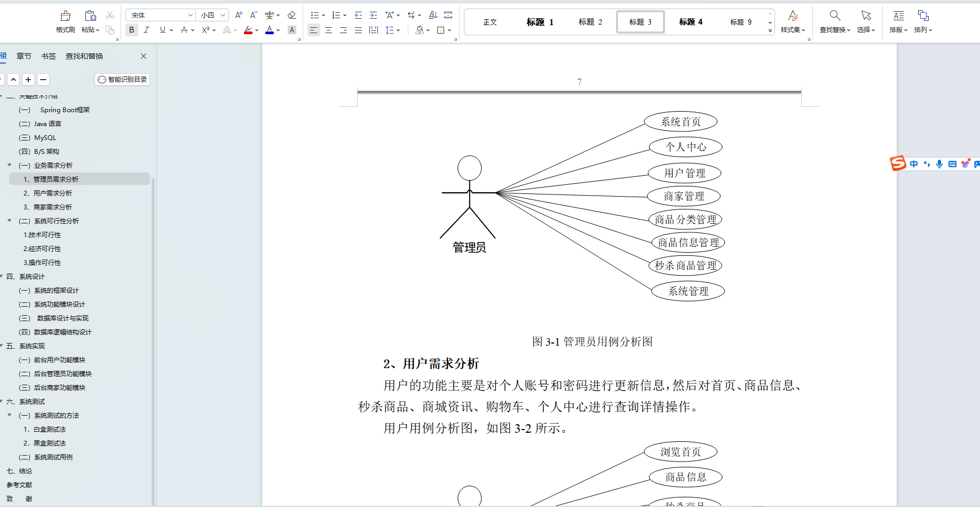Select center text alignment
The width and height of the screenshot is (980, 507).
point(328,30)
